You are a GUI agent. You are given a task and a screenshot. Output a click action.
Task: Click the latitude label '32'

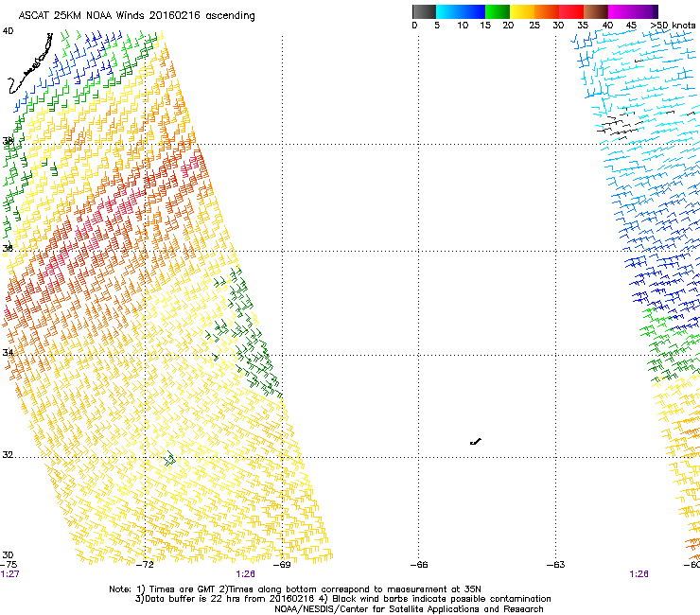click(x=8, y=455)
